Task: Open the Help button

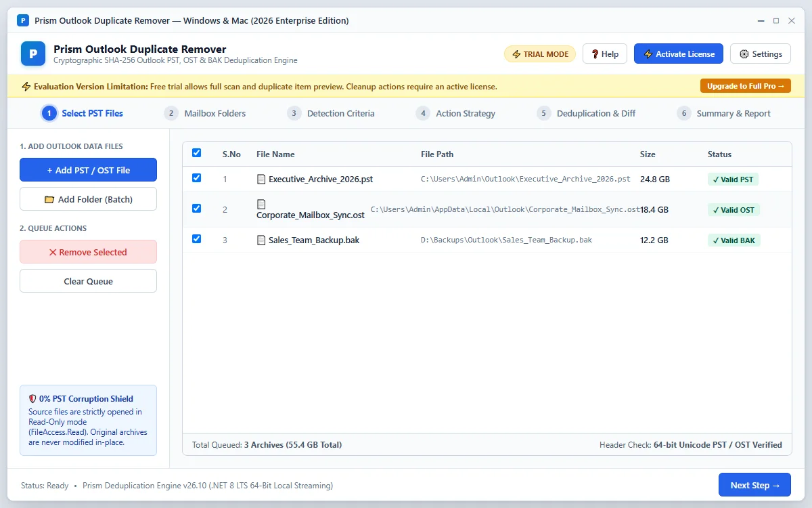Action: click(x=605, y=54)
